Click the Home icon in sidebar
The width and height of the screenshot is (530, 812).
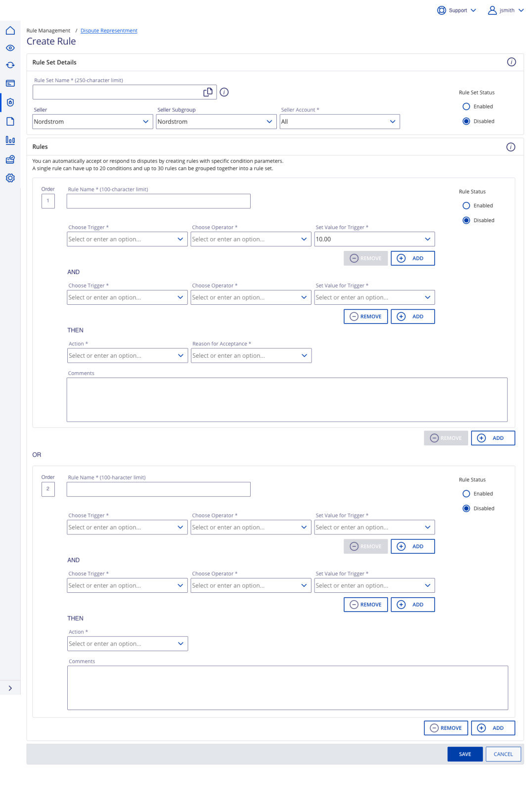tap(10, 31)
